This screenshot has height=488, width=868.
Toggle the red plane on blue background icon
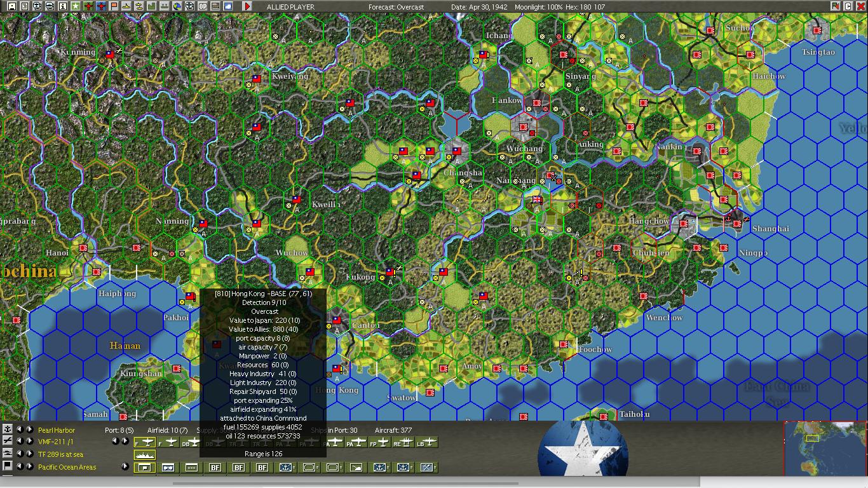pos(100,6)
